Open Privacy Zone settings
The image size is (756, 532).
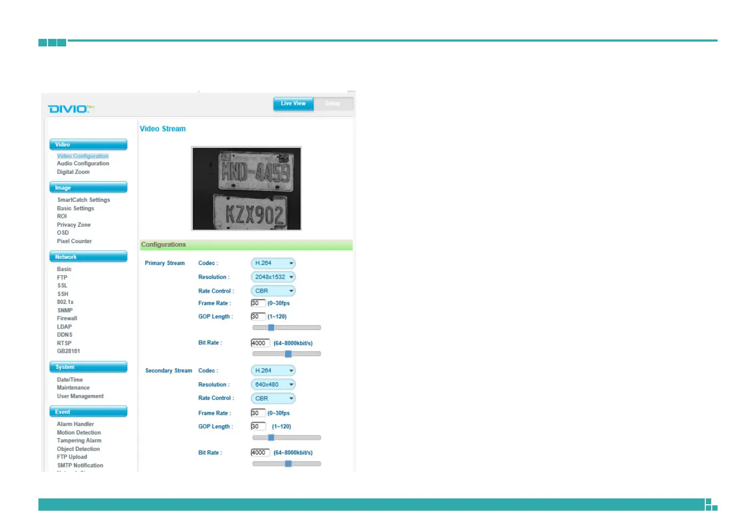click(74, 225)
